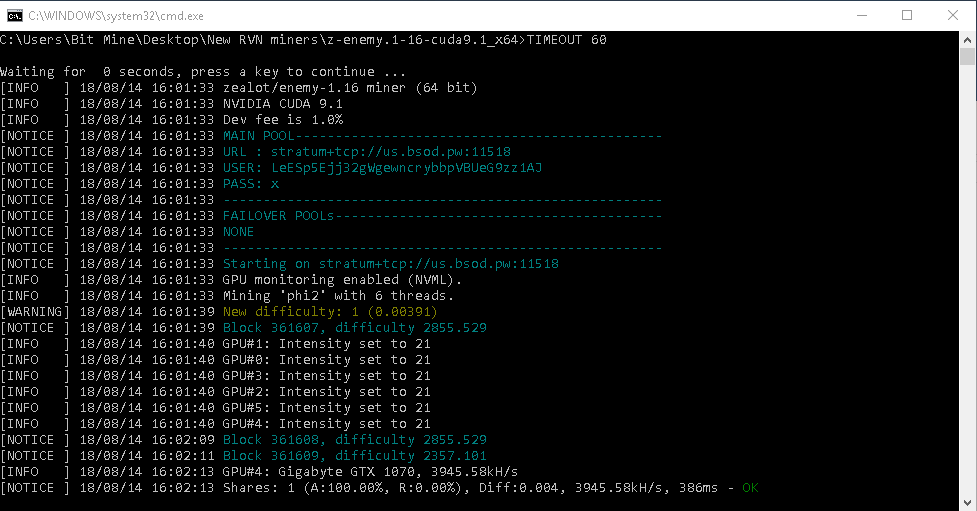Viewport: 977px width, 511px height.
Task: Click the WARNING label in log
Action: (35, 312)
